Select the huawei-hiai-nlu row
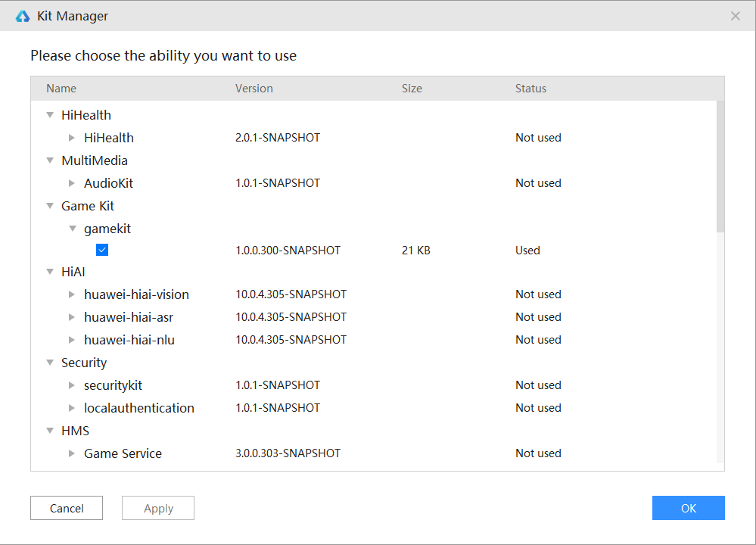Viewport: 756px width, 545px height. (129, 340)
